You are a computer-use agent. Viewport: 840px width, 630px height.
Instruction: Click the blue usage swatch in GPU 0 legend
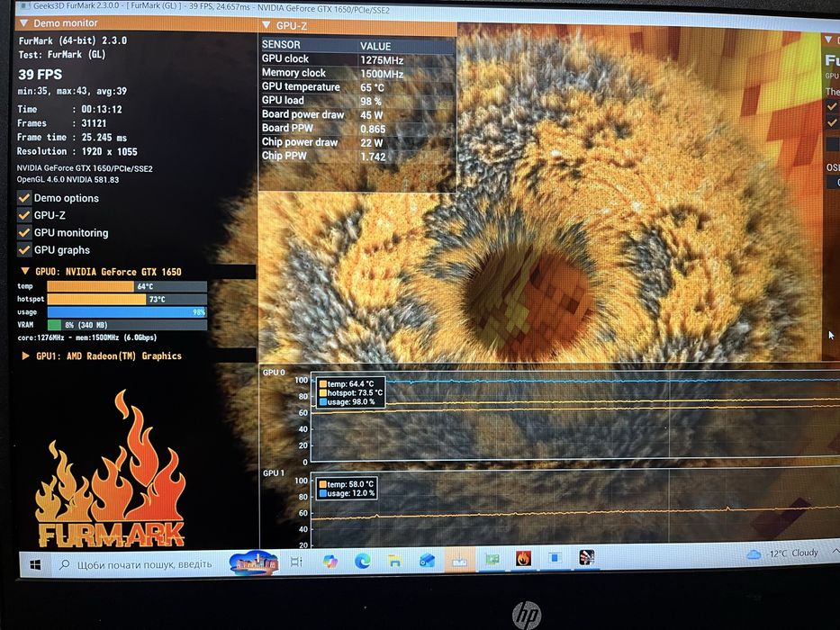point(323,401)
